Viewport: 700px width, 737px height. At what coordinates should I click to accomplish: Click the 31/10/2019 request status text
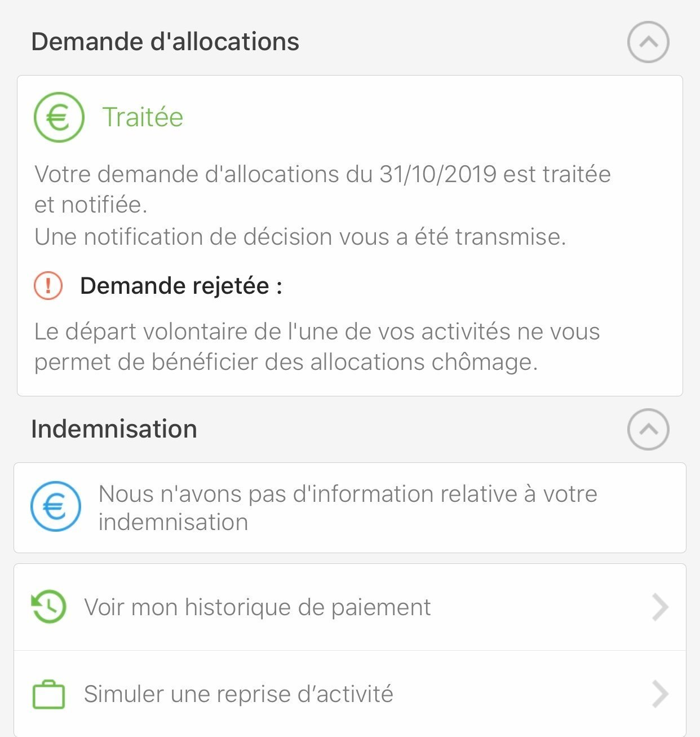(322, 174)
